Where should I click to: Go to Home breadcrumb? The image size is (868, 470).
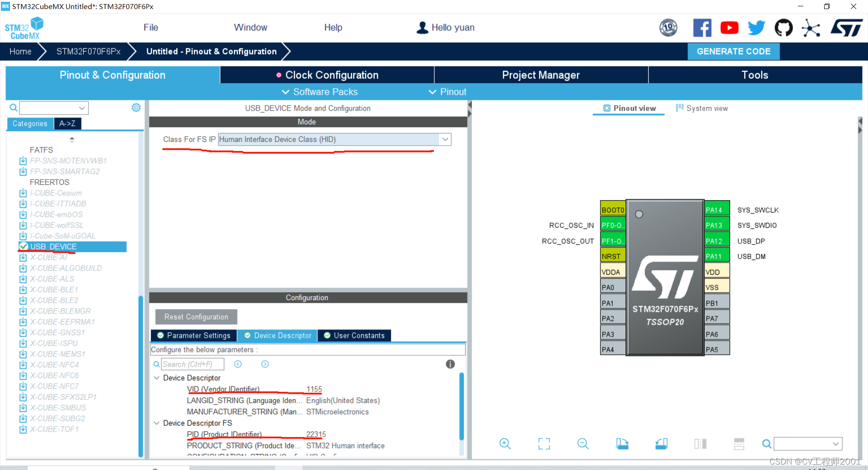(x=20, y=52)
